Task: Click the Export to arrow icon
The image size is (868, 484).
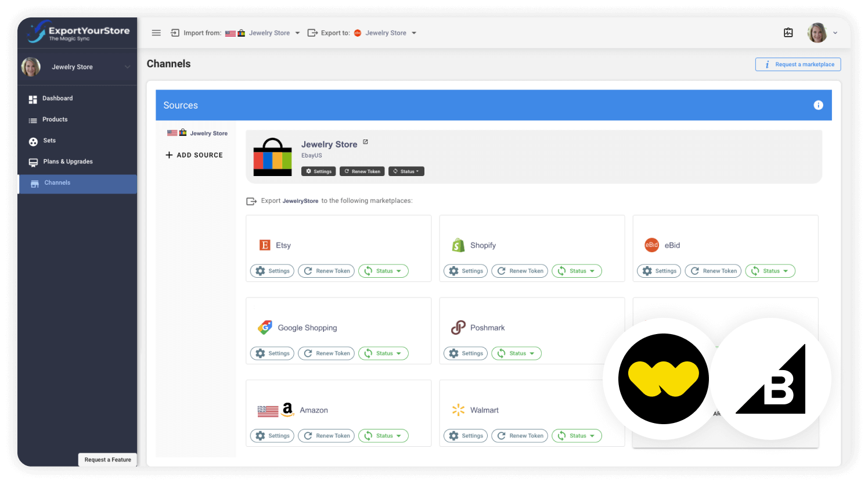Action: click(x=312, y=33)
